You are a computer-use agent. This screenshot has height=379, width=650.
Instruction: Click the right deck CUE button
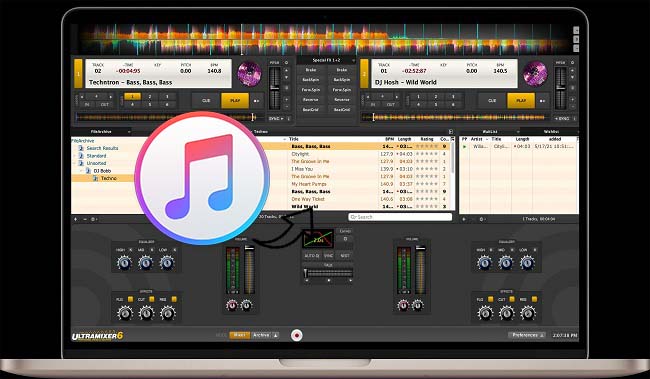(x=492, y=101)
